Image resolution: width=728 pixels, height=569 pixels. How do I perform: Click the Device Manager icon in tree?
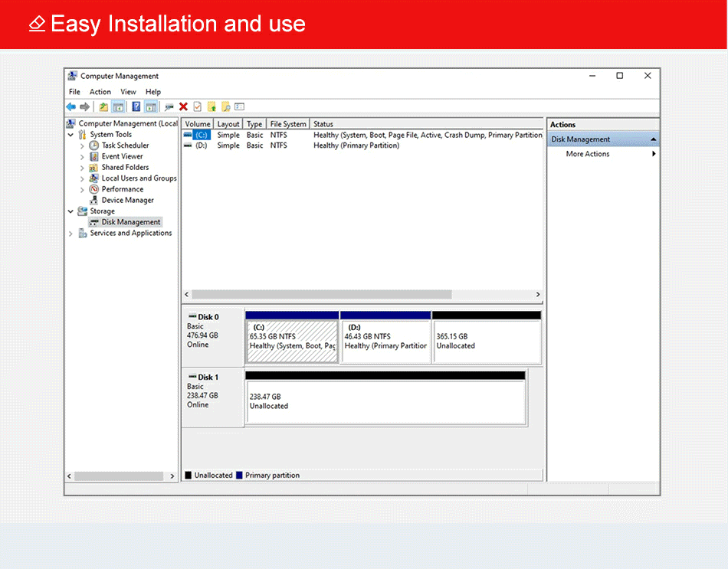pos(94,201)
